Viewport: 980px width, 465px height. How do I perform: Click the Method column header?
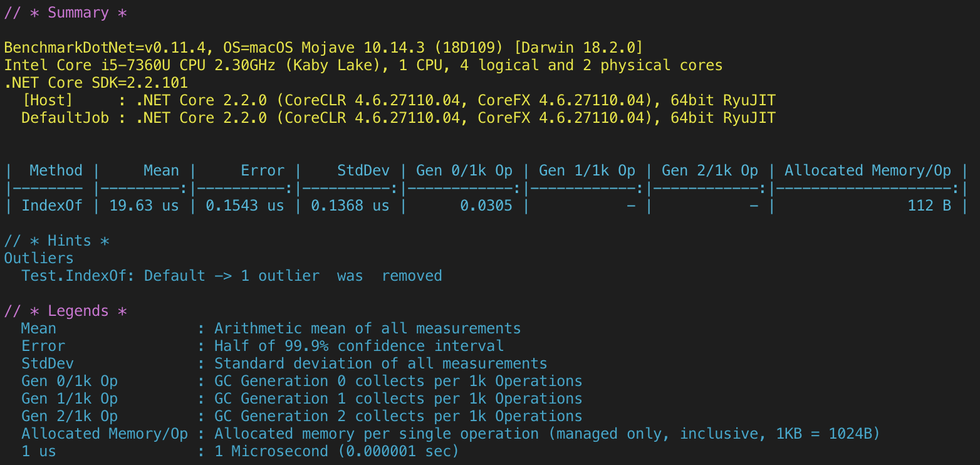[55, 170]
